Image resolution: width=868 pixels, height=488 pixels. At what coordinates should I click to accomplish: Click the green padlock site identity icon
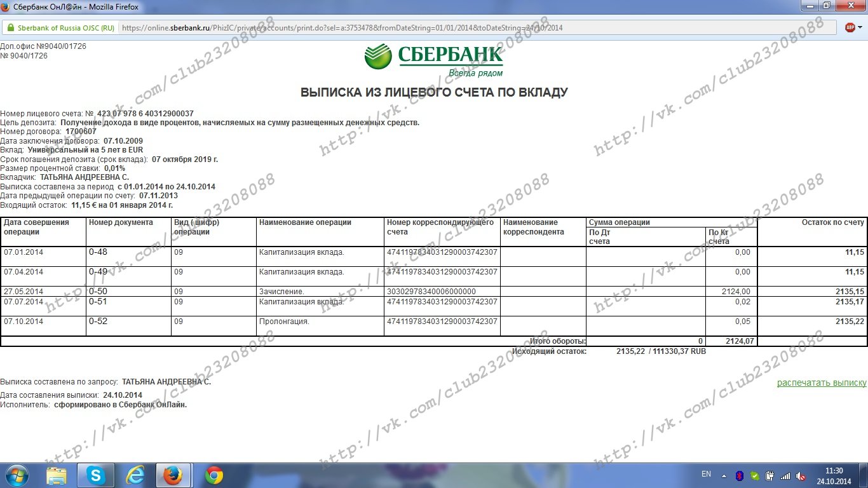click(10, 28)
